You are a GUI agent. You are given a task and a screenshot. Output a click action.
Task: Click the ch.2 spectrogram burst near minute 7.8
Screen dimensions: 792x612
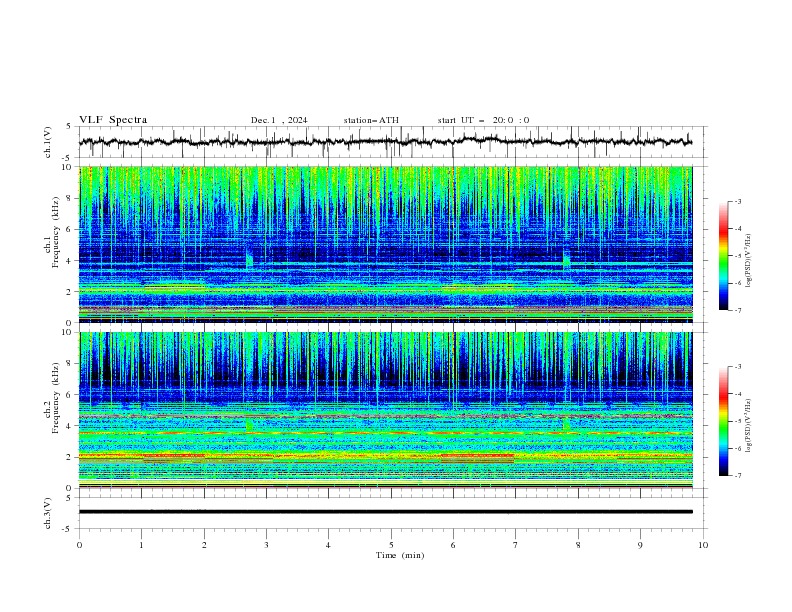click(x=566, y=424)
